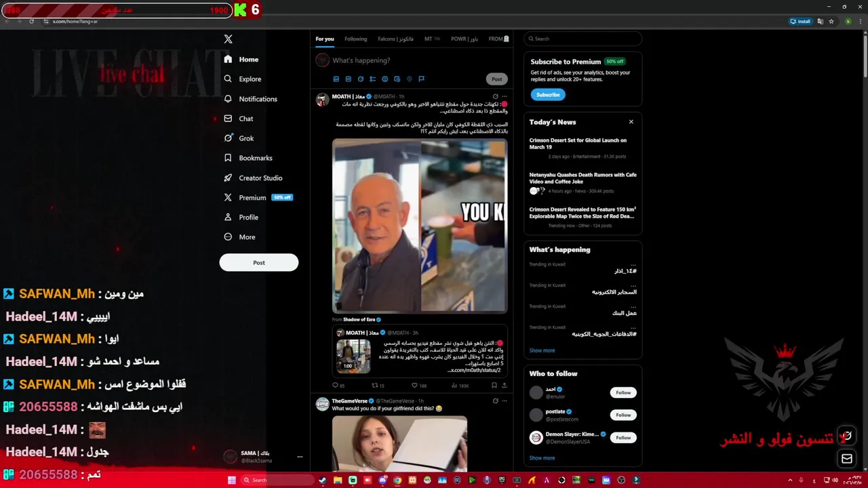
Task: Click Show more under What's happening
Action: coord(542,350)
